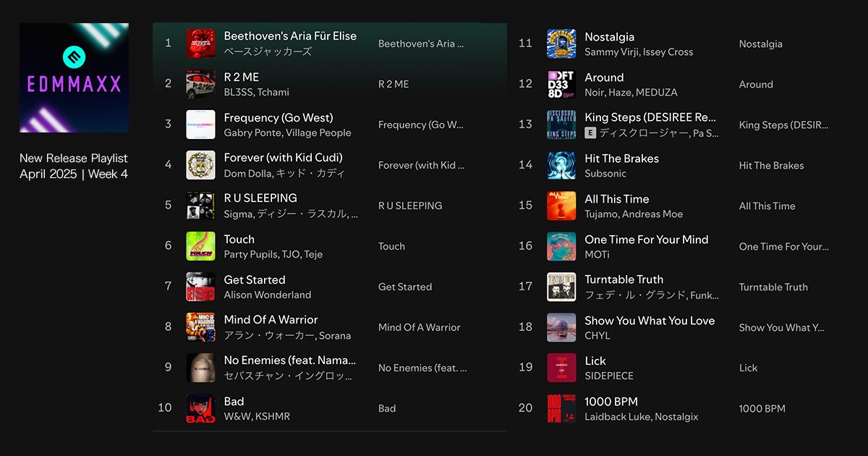Viewport: 868px width, 456px height.
Task: Select album column entry Lick
Action: tap(748, 368)
